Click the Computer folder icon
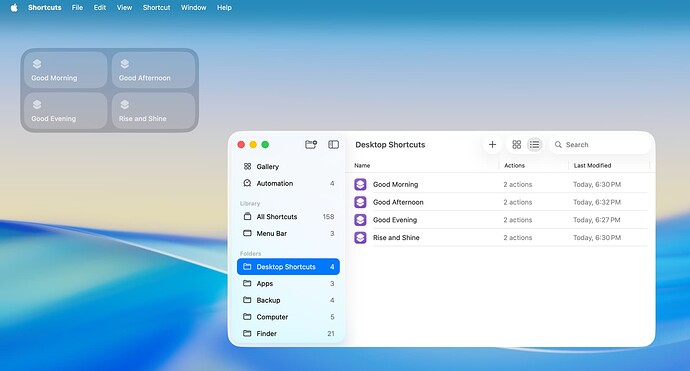This screenshot has width=690, height=371. pos(247,317)
